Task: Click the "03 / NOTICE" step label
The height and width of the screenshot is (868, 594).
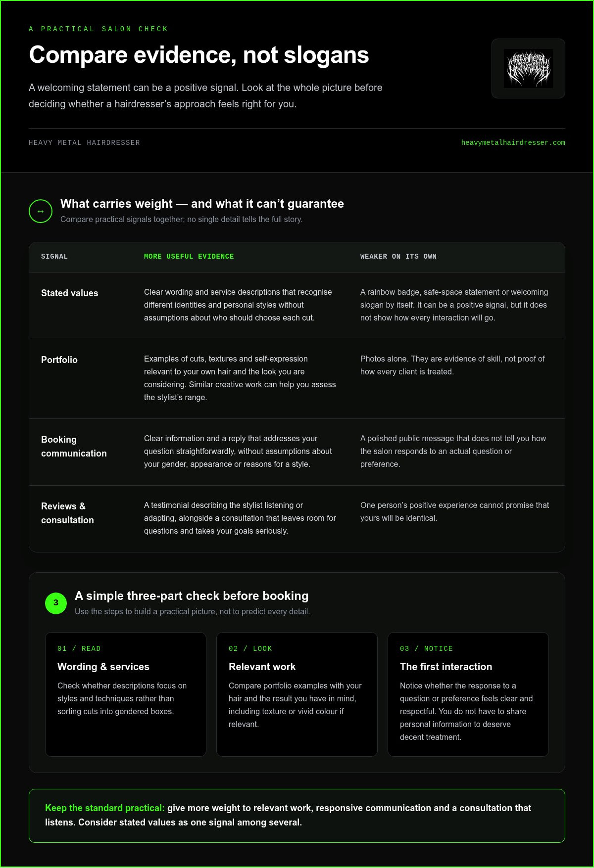Action: pos(427,649)
